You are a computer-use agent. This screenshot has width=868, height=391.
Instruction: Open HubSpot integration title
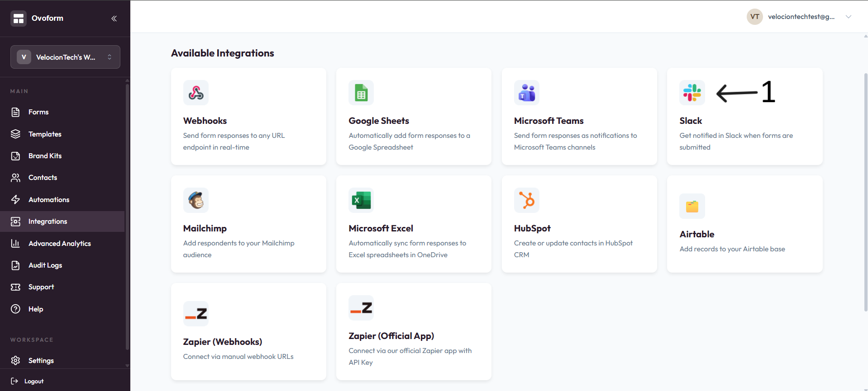coord(532,228)
